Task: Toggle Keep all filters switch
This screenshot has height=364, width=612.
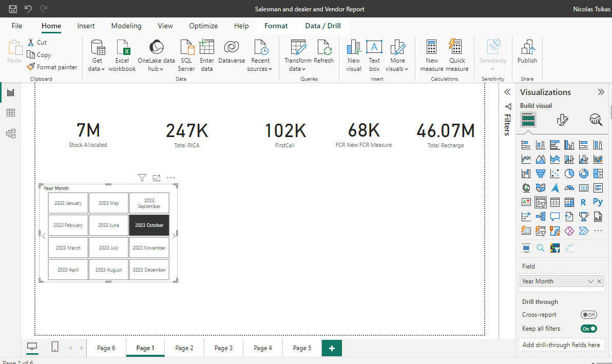Action: point(588,329)
